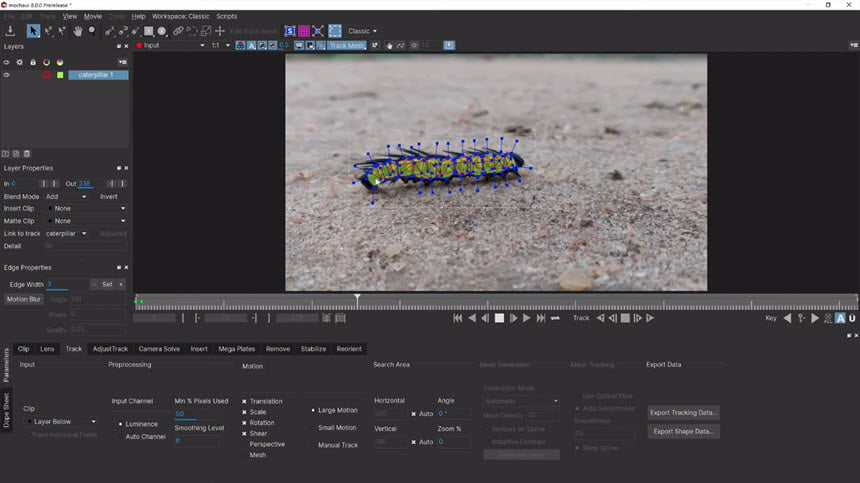Screen dimensions: 860x483
Task: Track backwards button next to Track label
Action: [600, 318]
